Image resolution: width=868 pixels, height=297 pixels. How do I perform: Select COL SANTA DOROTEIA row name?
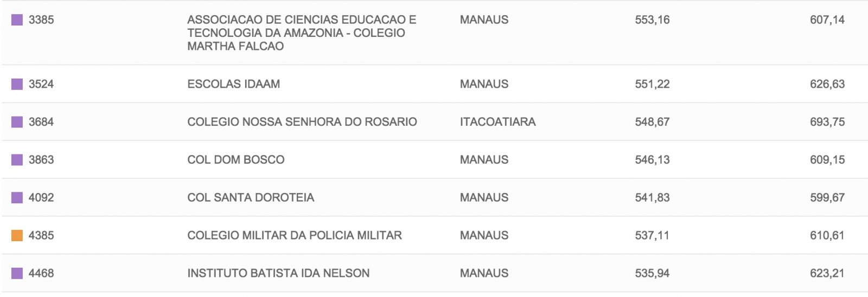(x=251, y=198)
